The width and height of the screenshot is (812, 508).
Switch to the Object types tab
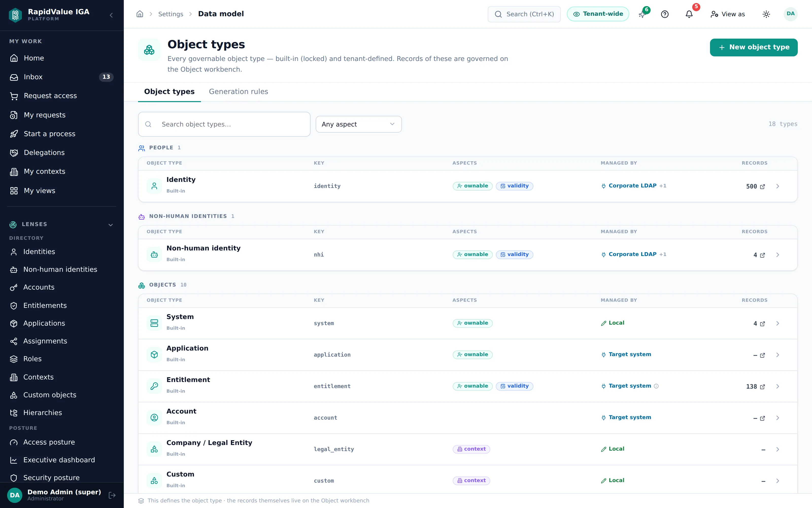pyautogui.click(x=170, y=92)
